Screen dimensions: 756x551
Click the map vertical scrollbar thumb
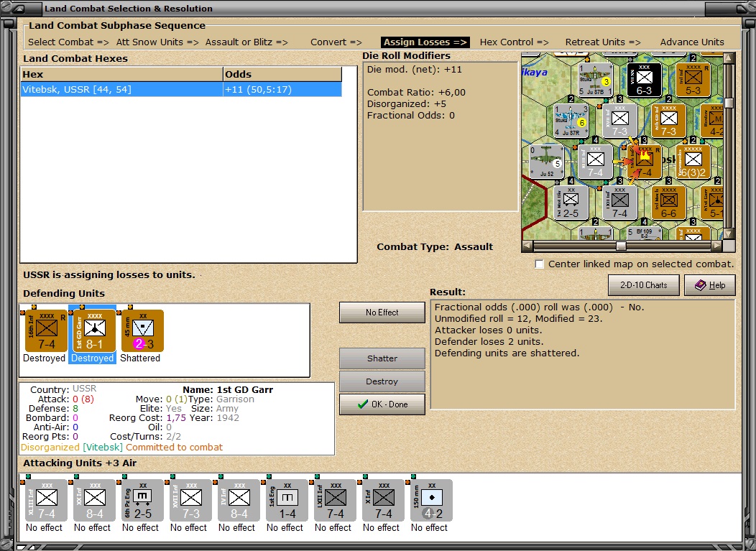coord(729,103)
